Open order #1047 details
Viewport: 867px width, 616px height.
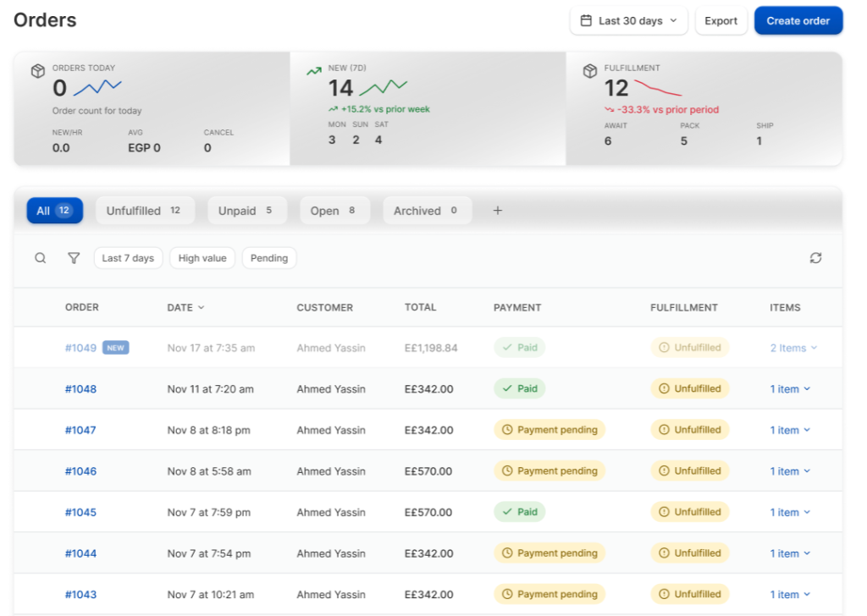coord(80,429)
